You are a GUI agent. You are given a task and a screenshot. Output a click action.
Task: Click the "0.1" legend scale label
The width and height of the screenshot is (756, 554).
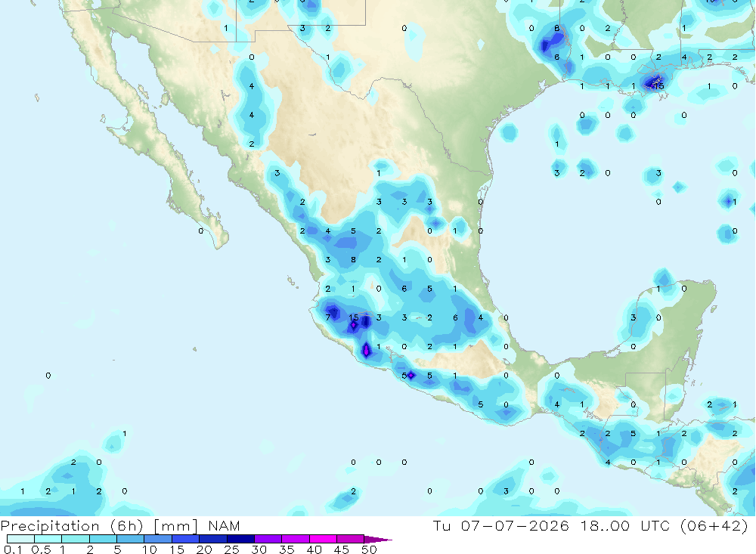click(x=13, y=549)
